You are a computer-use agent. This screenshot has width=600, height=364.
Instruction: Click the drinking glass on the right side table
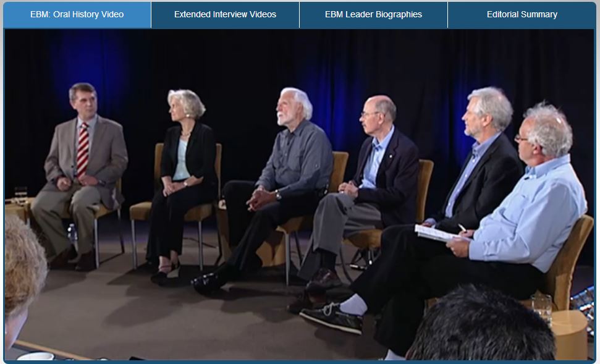coord(541,308)
